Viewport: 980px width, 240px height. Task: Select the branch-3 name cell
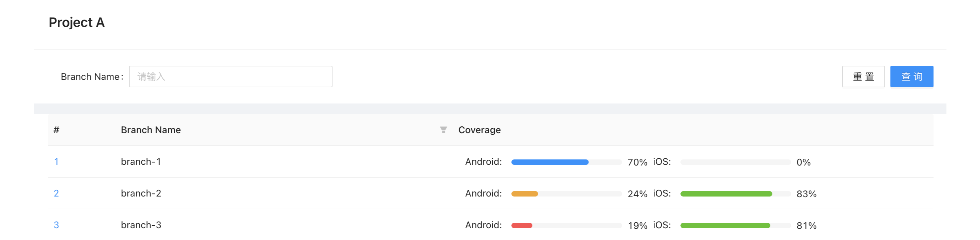click(141, 225)
